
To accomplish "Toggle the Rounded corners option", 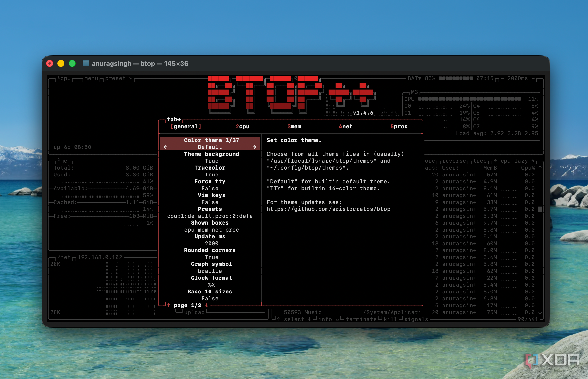I will 210,254.
